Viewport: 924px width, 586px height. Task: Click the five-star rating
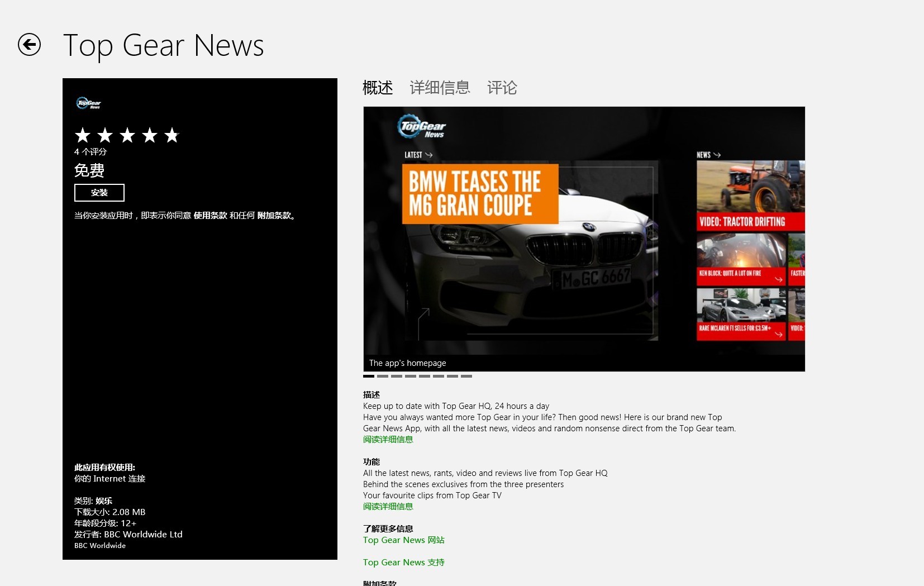(127, 135)
